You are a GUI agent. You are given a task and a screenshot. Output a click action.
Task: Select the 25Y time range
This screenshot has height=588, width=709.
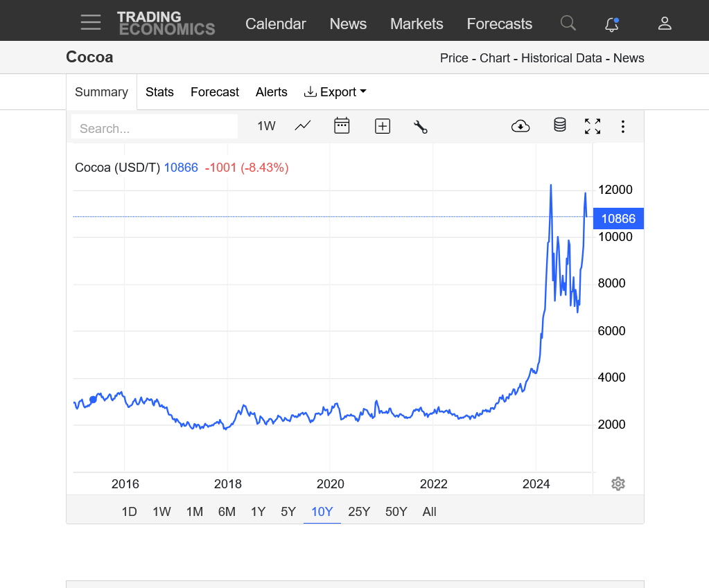359,512
